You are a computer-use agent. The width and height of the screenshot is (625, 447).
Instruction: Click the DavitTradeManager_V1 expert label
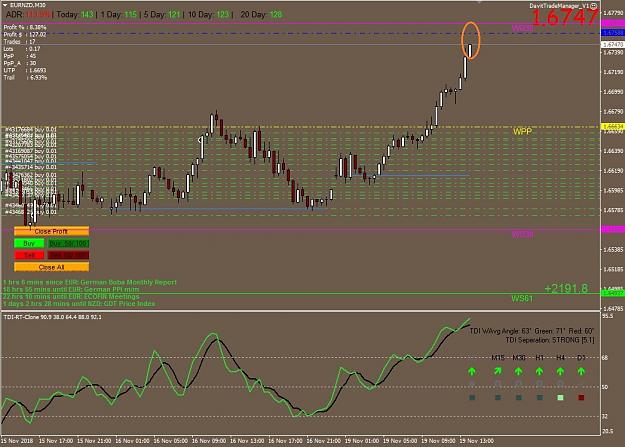point(559,6)
